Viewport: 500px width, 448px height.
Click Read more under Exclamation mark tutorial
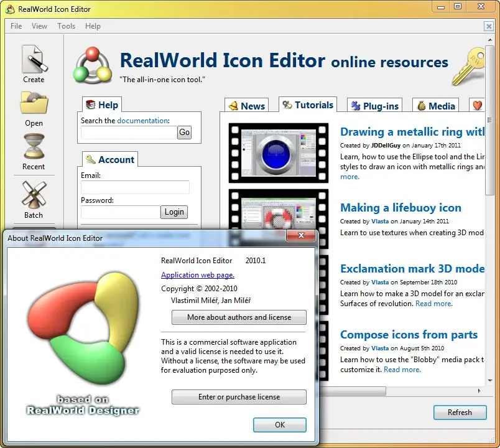[x=433, y=304]
